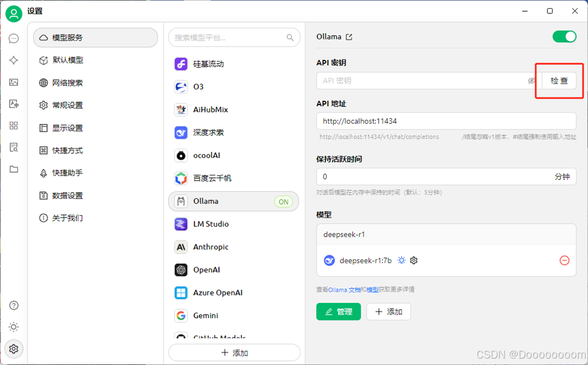Open 关于我们 settings section
The height and width of the screenshot is (365, 588).
click(96, 218)
